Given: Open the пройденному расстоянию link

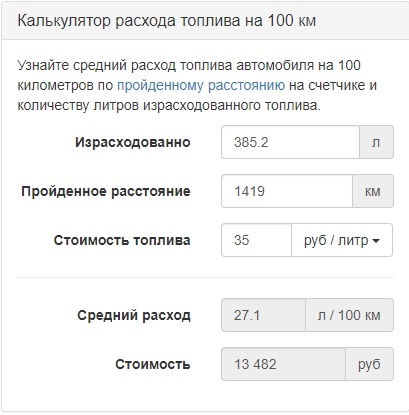Looking at the screenshot, I should pyautogui.click(x=201, y=85).
